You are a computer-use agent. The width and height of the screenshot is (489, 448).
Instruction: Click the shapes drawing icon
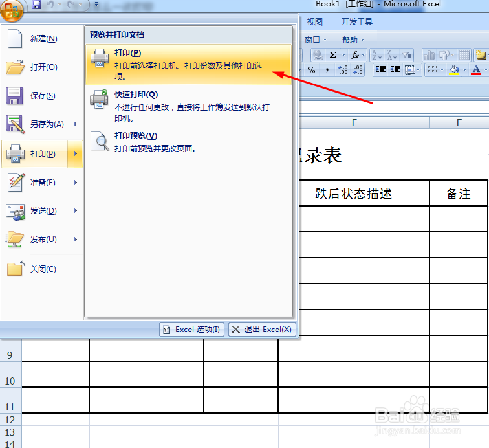pos(444,55)
